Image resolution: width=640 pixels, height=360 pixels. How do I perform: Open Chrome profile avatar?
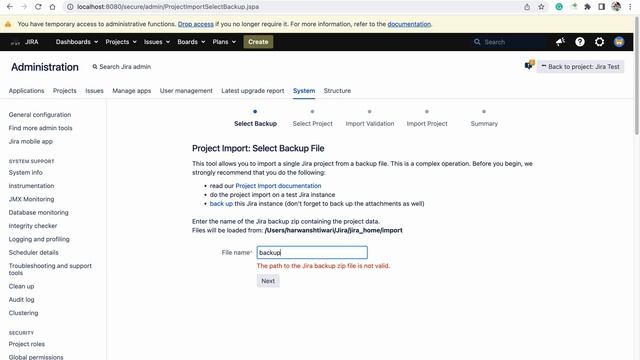click(616, 7)
